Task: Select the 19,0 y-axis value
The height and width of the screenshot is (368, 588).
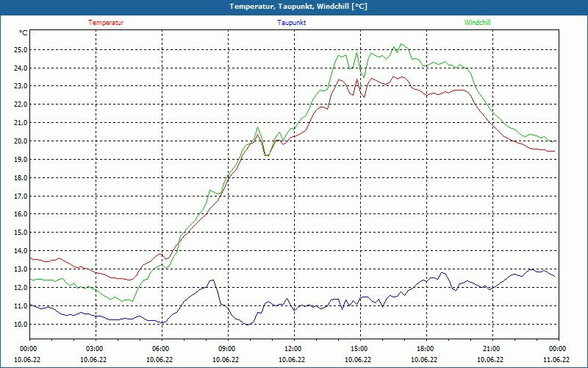Action: pos(21,159)
